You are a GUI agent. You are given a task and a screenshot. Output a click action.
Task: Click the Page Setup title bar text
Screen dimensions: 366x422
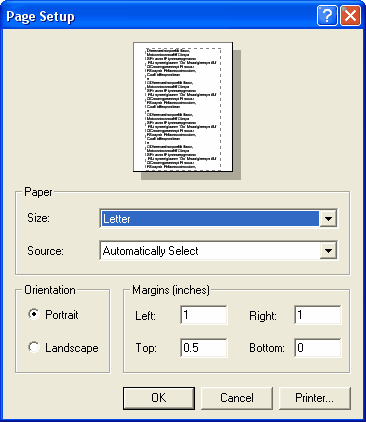click(40, 17)
